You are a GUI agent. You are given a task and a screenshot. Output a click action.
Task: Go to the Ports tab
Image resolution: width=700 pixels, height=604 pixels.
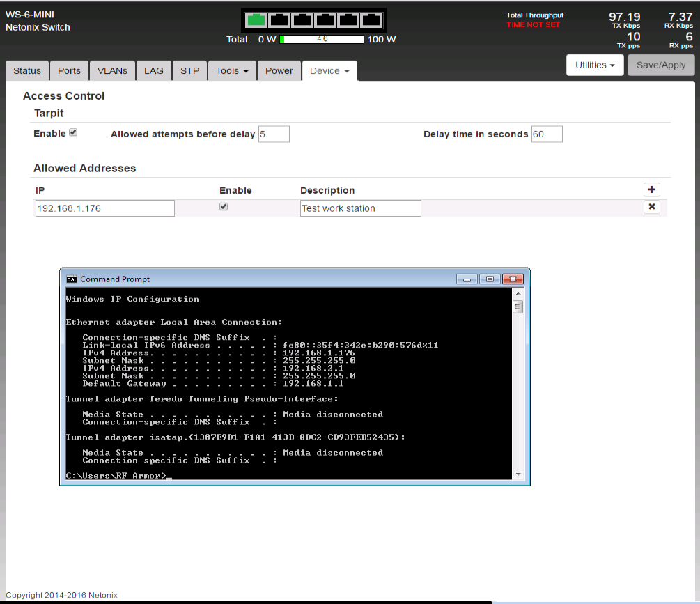[x=69, y=71]
